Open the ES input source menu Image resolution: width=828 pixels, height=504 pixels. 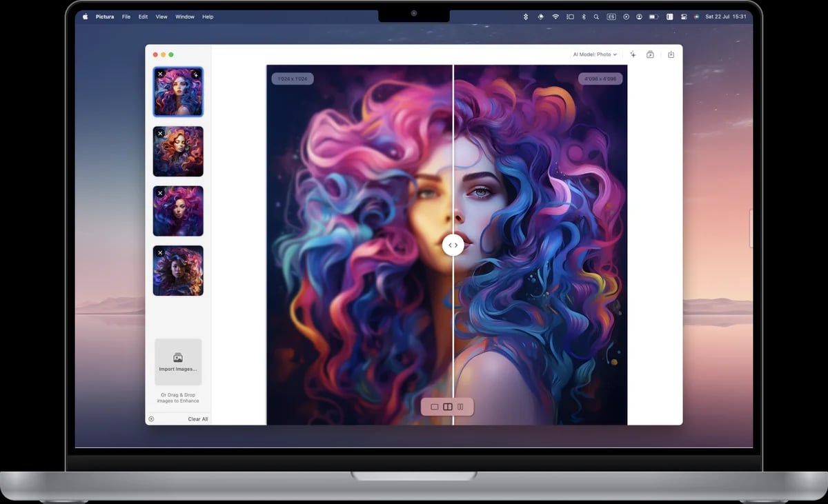(x=611, y=17)
